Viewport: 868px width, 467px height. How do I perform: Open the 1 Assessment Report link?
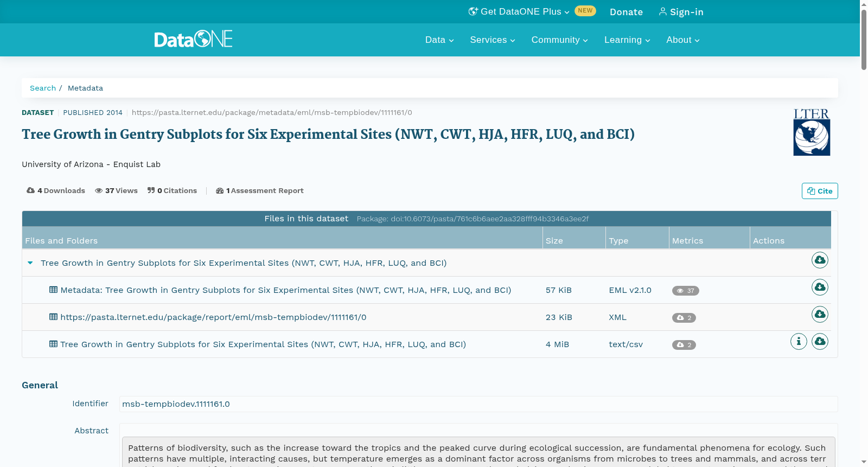click(x=260, y=191)
